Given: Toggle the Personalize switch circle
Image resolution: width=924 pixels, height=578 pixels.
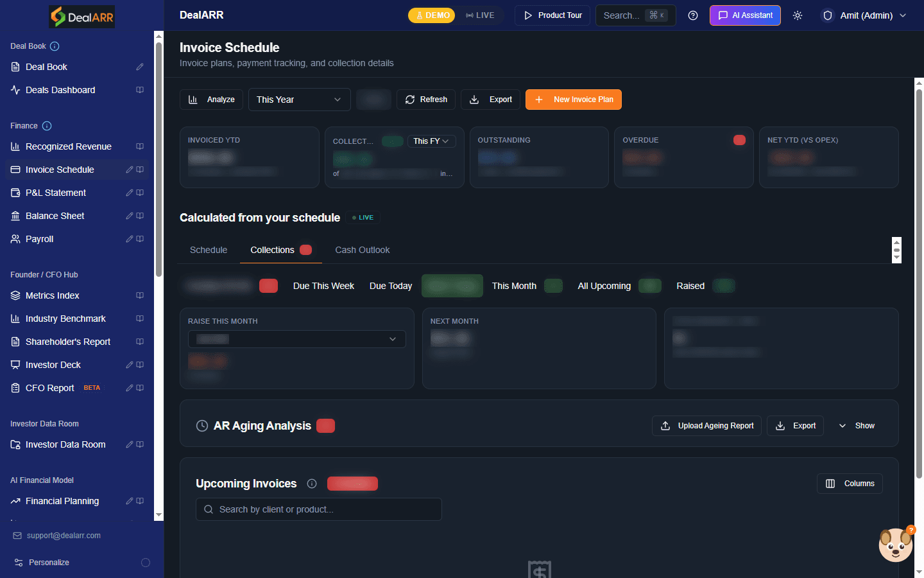Looking at the screenshot, I should [x=146, y=563].
